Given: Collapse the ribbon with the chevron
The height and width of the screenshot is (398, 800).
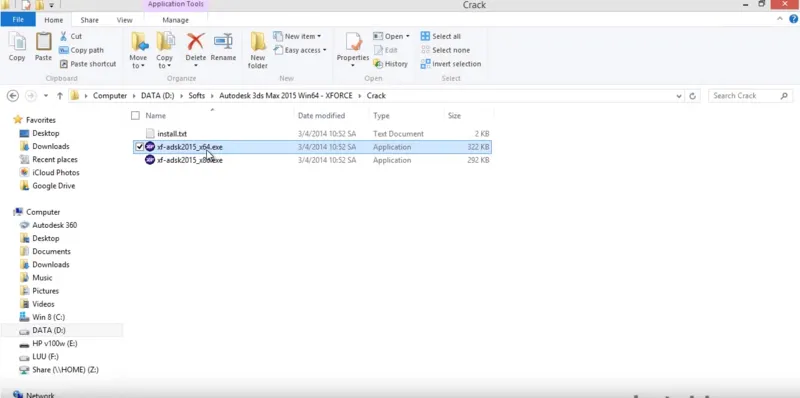Looking at the screenshot, I should tap(780, 19).
